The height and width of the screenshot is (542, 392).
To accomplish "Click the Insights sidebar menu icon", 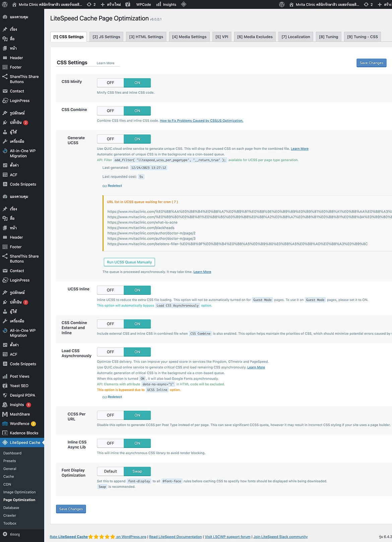I will (5, 405).
